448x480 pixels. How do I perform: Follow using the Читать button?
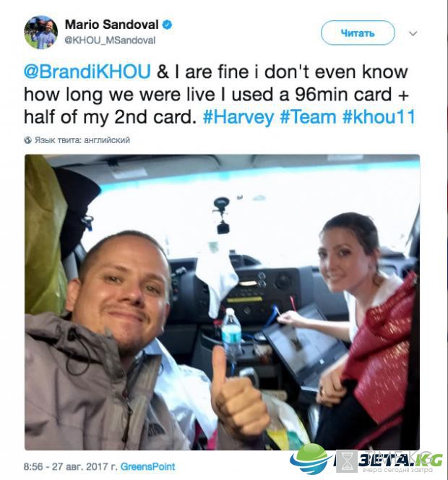(x=358, y=33)
